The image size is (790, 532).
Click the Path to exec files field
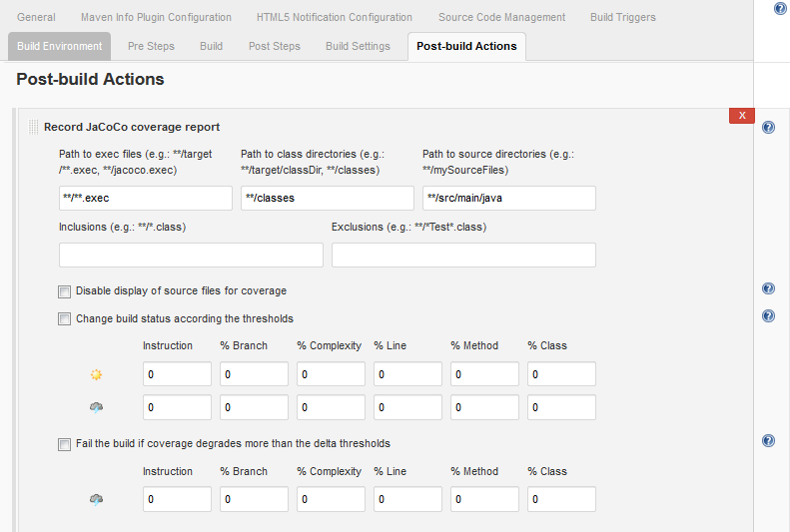point(146,198)
